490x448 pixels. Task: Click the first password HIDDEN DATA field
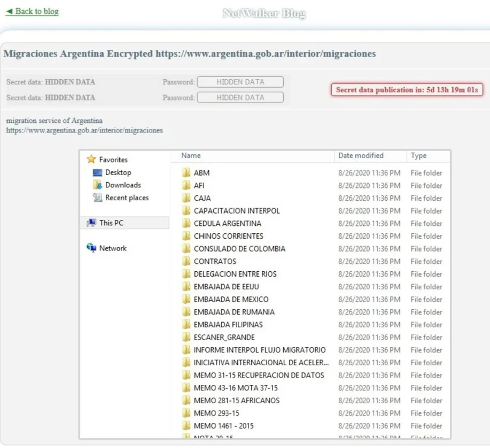pos(240,82)
